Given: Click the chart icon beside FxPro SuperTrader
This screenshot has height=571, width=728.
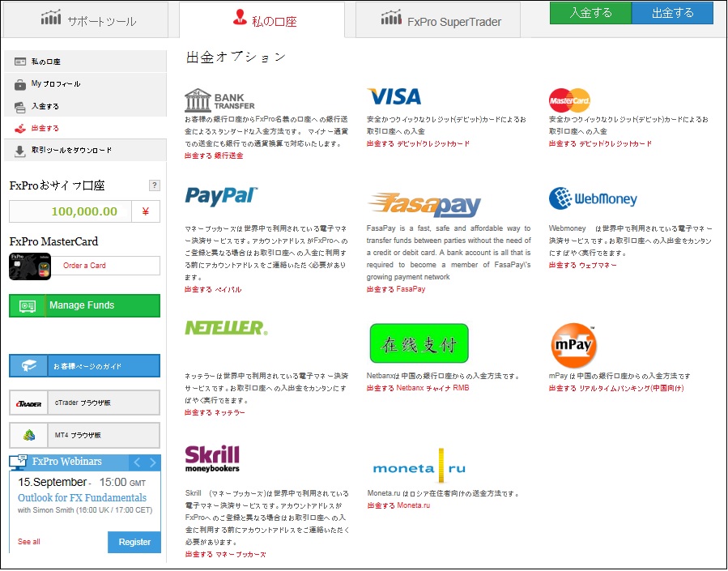Looking at the screenshot, I should pos(391,17).
